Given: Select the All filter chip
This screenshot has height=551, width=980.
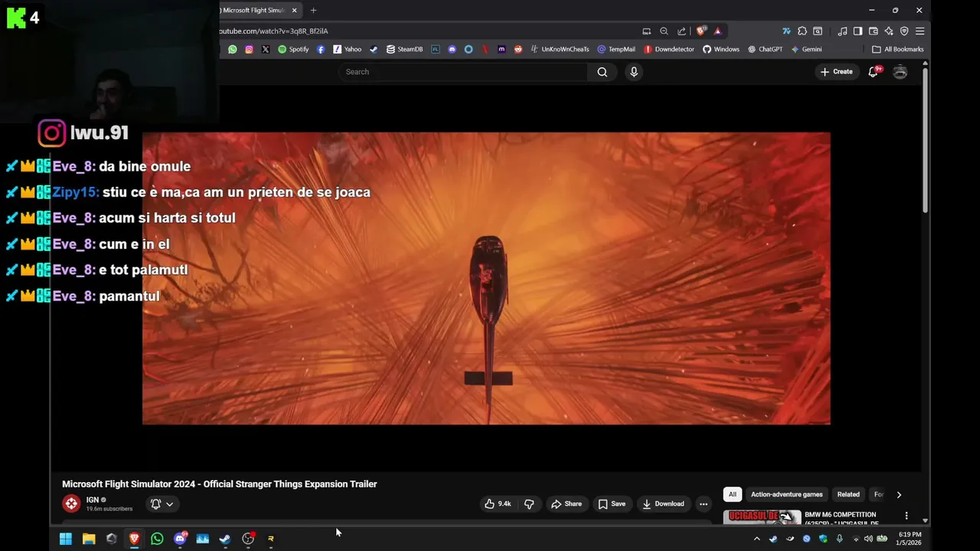Looking at the screenshot, I should 733,494.
